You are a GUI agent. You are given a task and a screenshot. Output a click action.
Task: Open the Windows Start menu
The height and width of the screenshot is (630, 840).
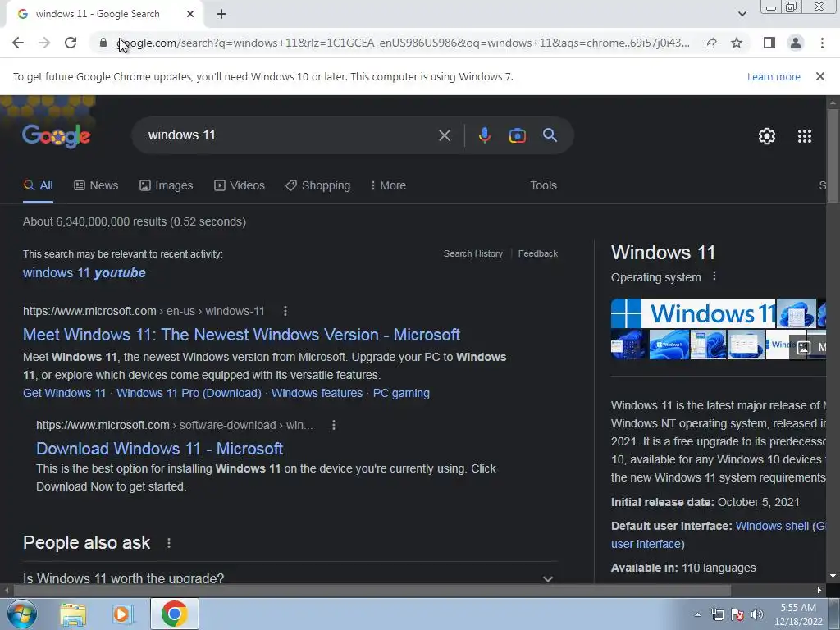[21, 614]
